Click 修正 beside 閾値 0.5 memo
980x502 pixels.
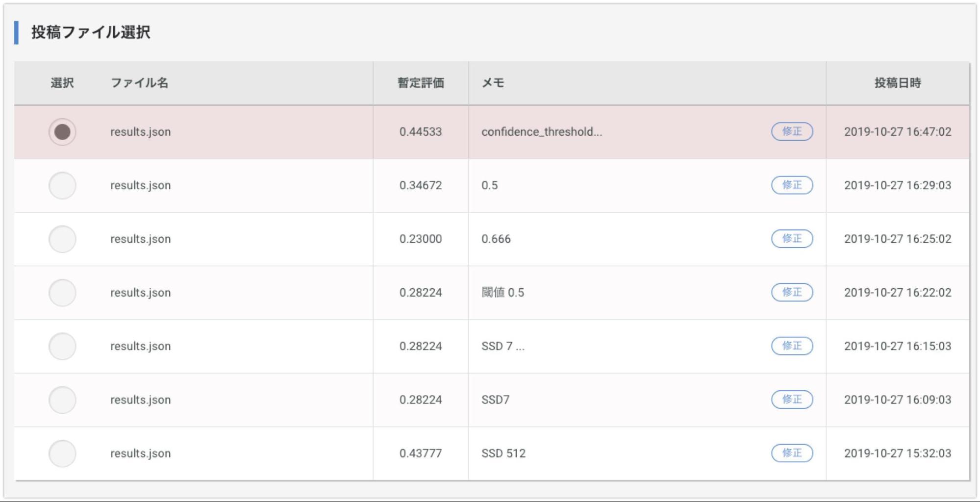point(792,292)
